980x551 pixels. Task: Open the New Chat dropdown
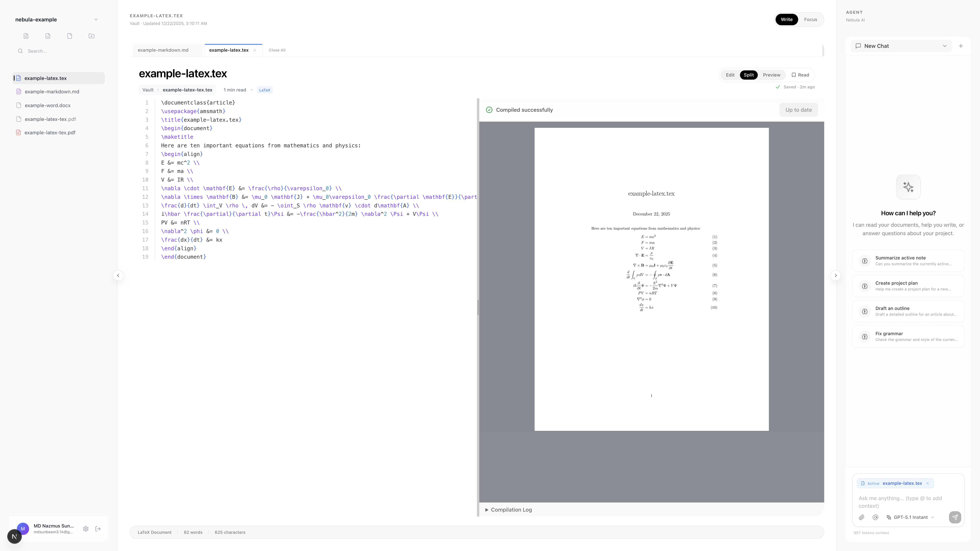901,46
